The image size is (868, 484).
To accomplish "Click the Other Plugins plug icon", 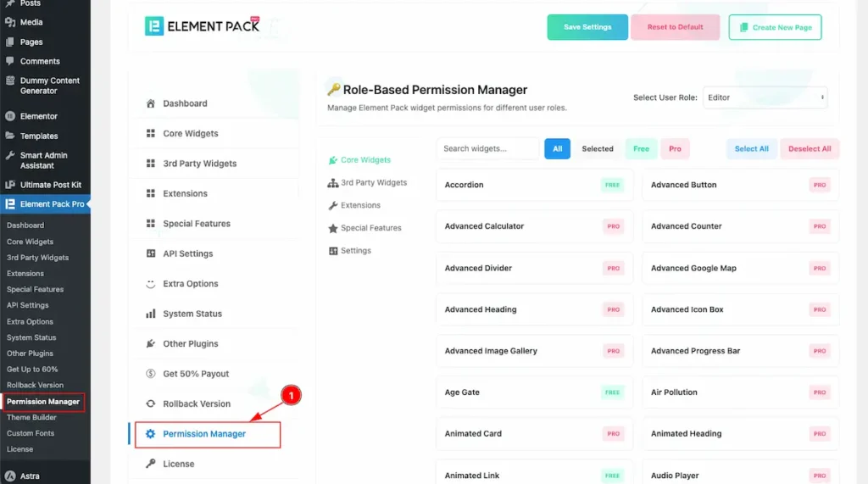I will point(151,343).
